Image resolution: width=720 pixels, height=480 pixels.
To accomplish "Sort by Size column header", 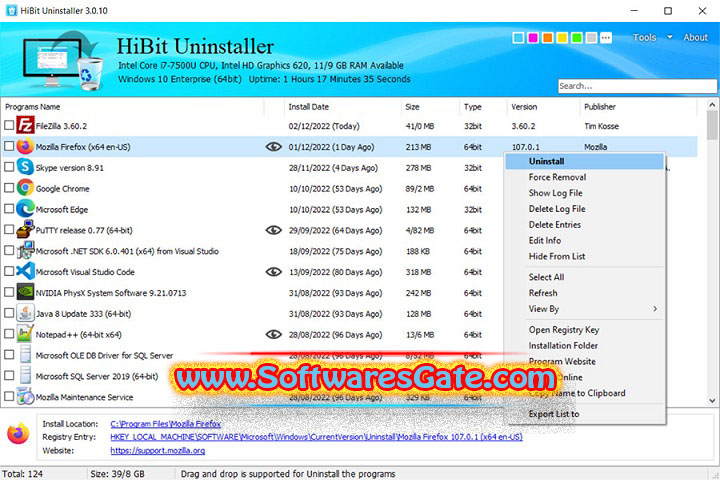I will (x=412, y=107).
